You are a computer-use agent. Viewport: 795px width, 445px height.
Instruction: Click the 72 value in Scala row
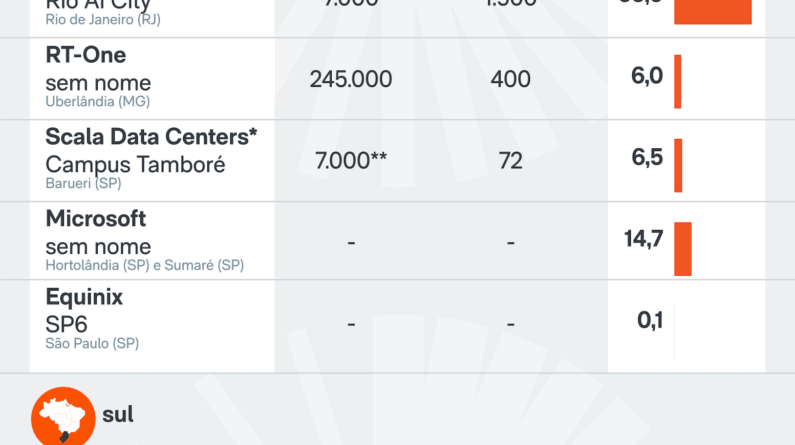pyautogui.click(x=511, y=161)
